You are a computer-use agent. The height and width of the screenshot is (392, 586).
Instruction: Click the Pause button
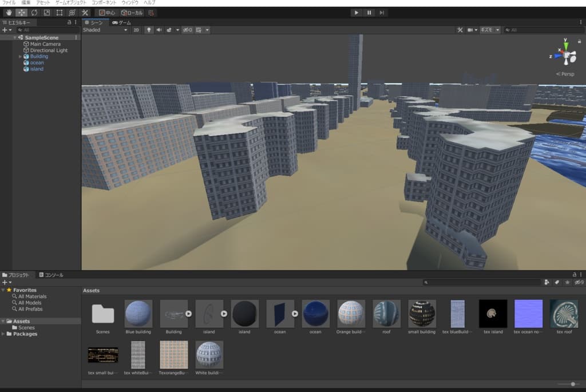tap(369, 13)
